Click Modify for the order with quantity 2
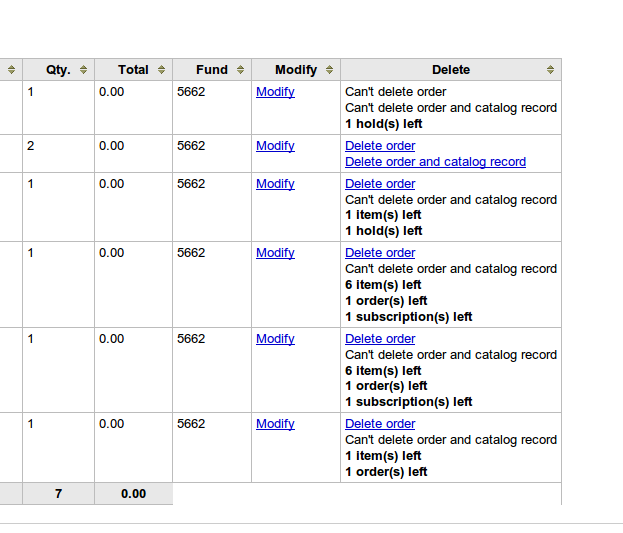Screen dimensions: 623x533 click(x=275, y=146)
